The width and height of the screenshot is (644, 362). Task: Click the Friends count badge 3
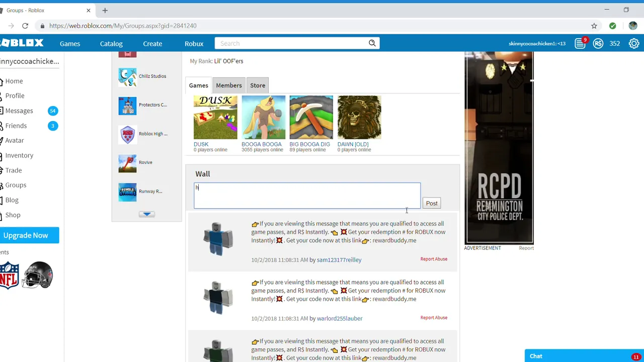pyautogui.click(x=53, y=126)
